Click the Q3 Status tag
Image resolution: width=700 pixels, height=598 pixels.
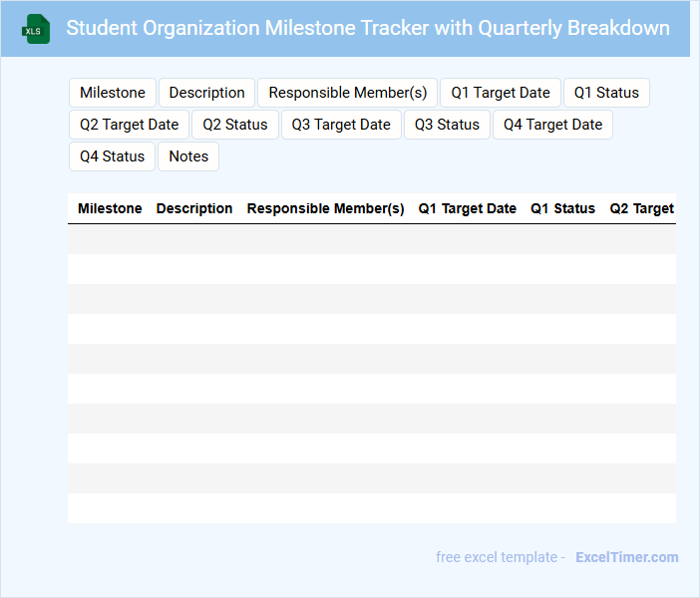click(x=447, y=125)
